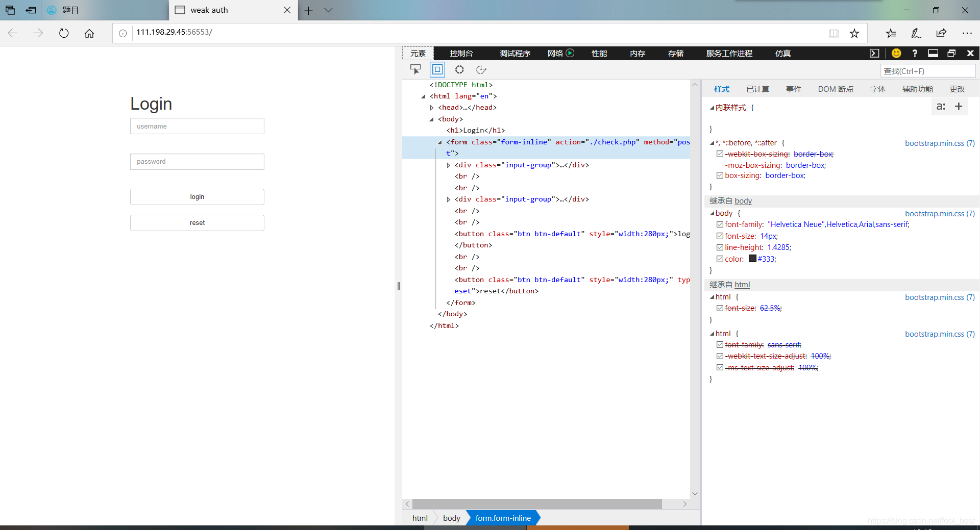The width and height of the screenshot is (980, 530).
Task: Open the web notes pen icon
Action: (916, 33)
